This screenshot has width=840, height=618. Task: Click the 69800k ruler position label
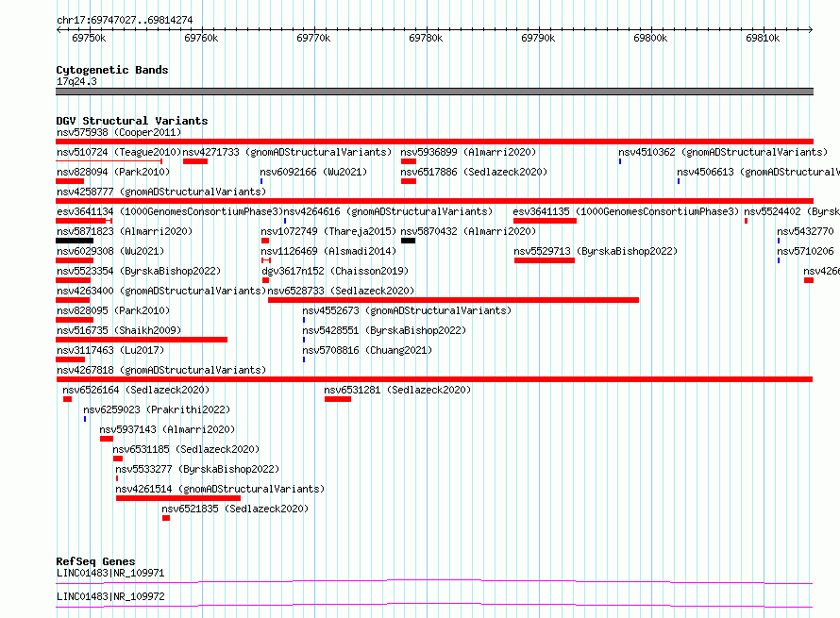(650, 38)
